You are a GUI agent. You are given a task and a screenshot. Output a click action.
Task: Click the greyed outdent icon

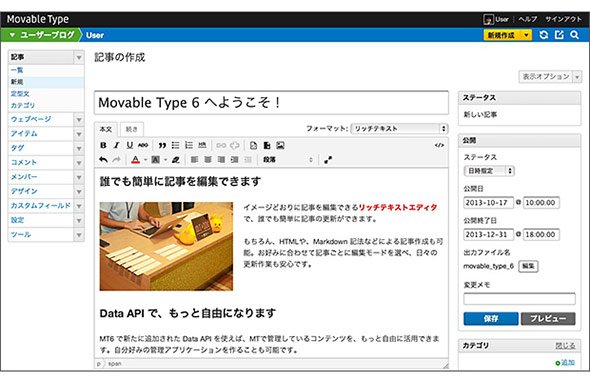click(x=248, y=160)
